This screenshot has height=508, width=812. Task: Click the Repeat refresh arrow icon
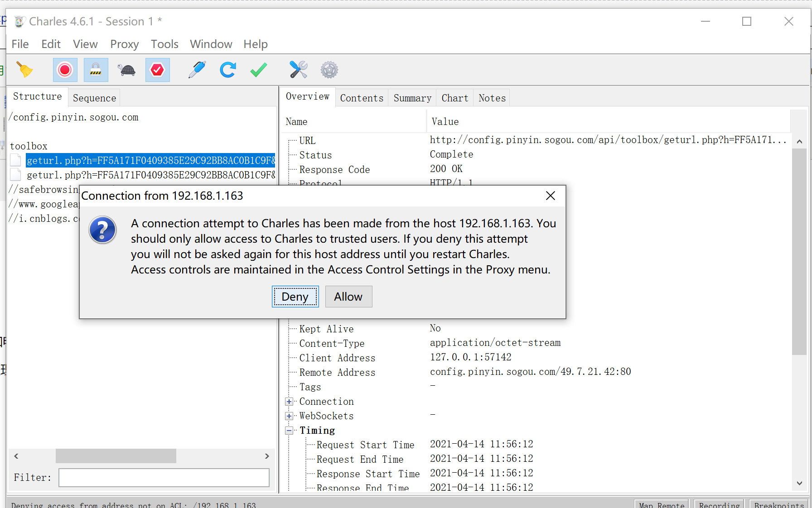pos(227,70)
